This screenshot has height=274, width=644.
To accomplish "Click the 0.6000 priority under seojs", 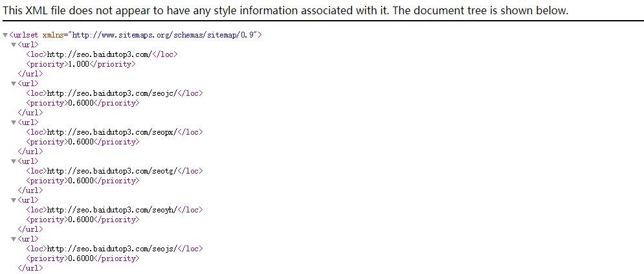I will (x=80, y=258).
